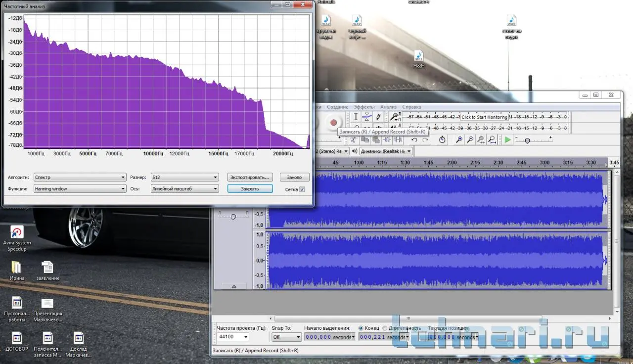Open the Алгоритм dropdown showing Спектр
This screenshot has width=633, height=364.
click(x=80, y=177)
